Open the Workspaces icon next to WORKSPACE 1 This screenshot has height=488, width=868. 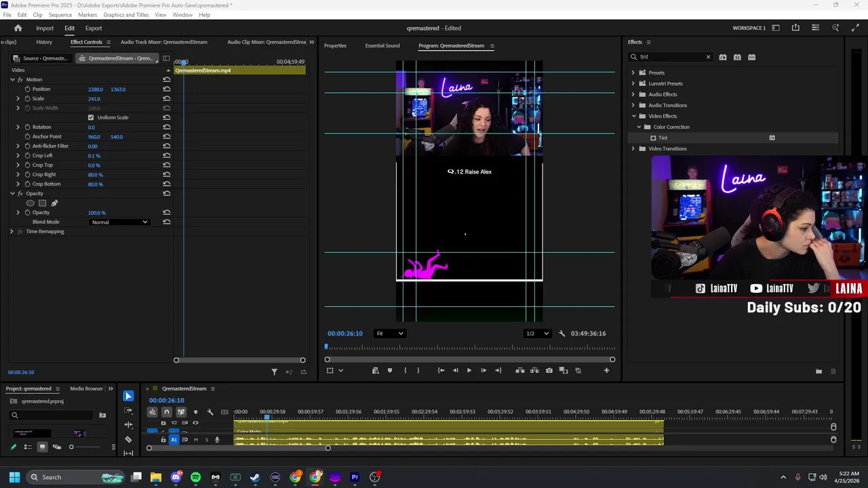[x=776, y=28]
